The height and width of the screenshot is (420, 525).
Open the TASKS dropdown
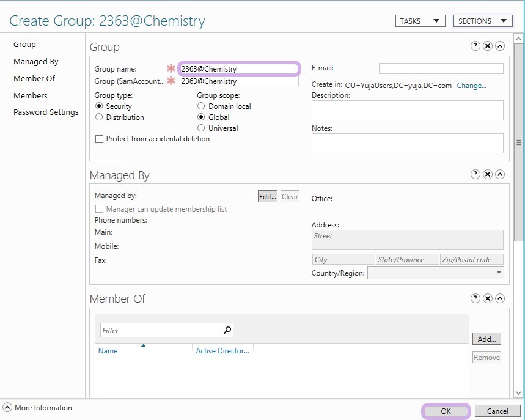pyautogui.click(x=420, y=21)
